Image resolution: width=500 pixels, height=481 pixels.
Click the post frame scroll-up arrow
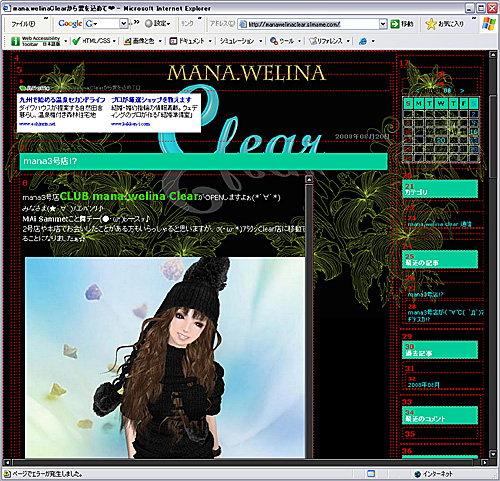coord(309,179)
